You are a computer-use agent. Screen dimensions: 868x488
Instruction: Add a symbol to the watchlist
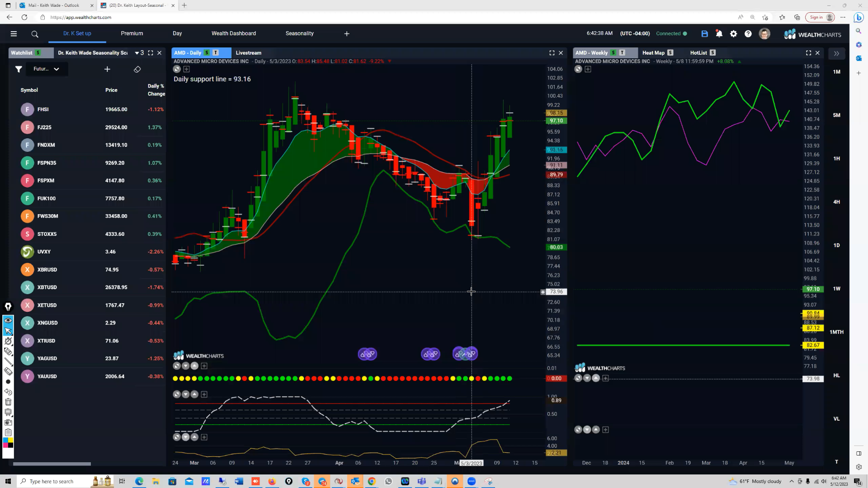[107, 69]
